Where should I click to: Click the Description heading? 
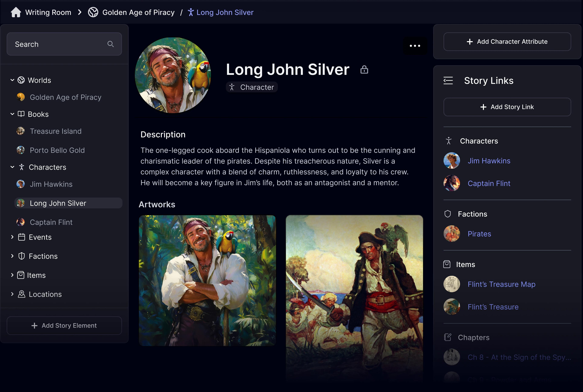tap(163, 134)
